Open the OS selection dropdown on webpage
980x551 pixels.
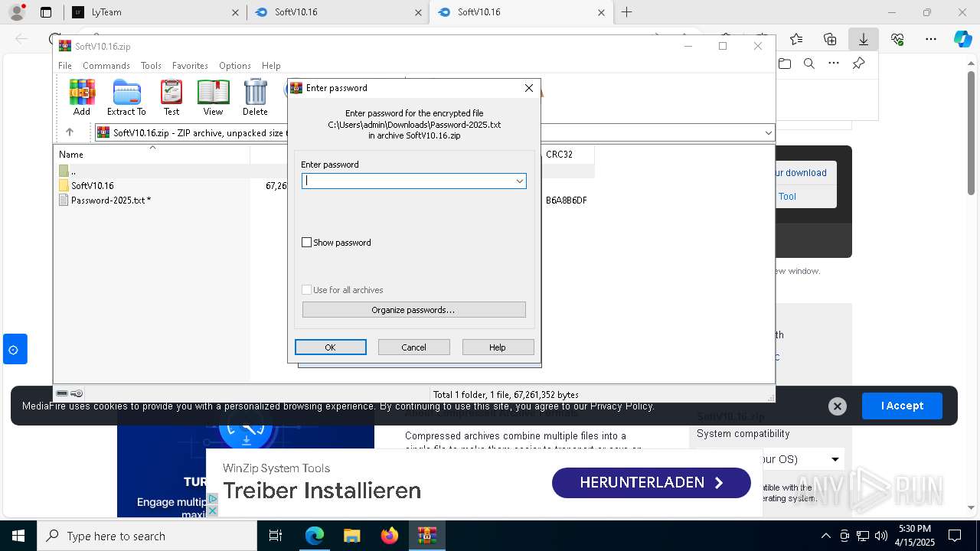pyautogui.click(x=835, y=459)
